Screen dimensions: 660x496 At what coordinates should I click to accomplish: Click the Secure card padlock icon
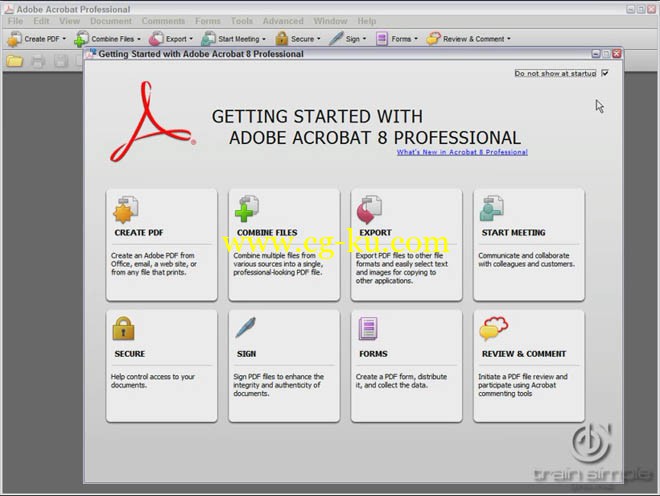(123, 328)
